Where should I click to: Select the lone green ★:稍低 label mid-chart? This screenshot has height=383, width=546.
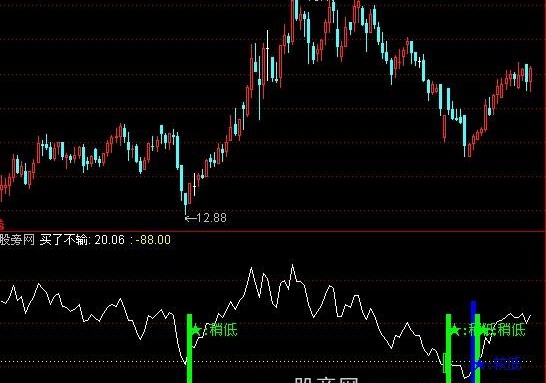click(214, 329)
